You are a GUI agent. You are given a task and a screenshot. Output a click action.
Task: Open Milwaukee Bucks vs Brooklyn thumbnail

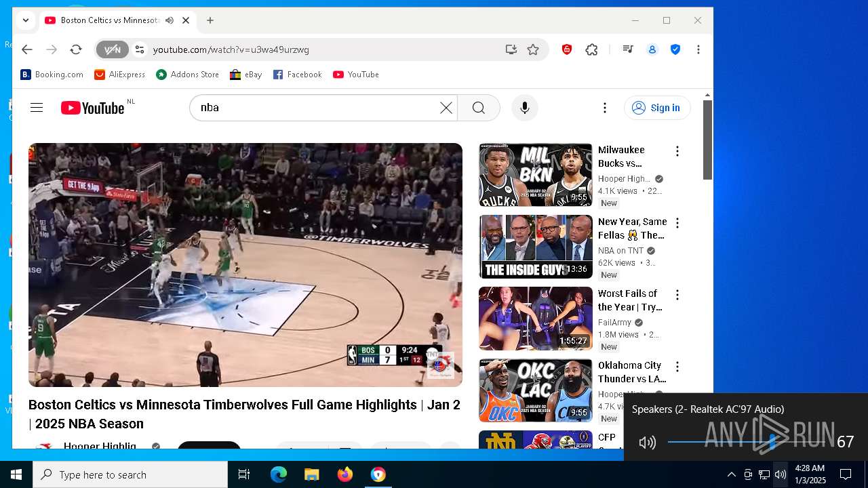point(536,175)
